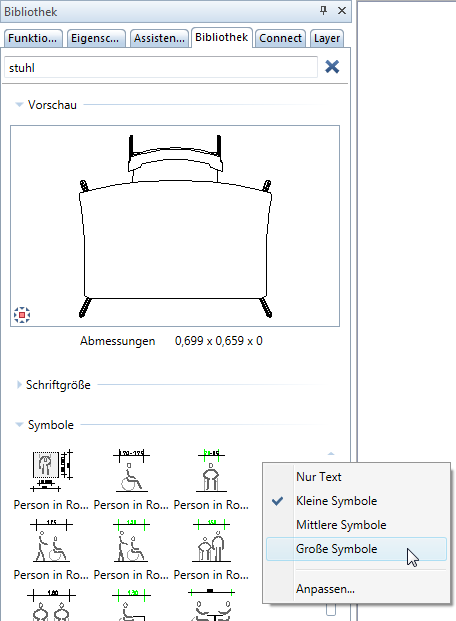This screenshot has height=621, width=456.
Task: Click the search field containing stuhl
Action: [161, 67]
